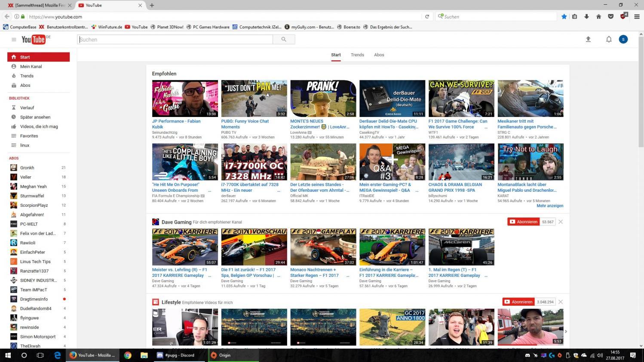644x362 pixels.
Task: Click the search magnifier button
Action: [x=284, y=40]
